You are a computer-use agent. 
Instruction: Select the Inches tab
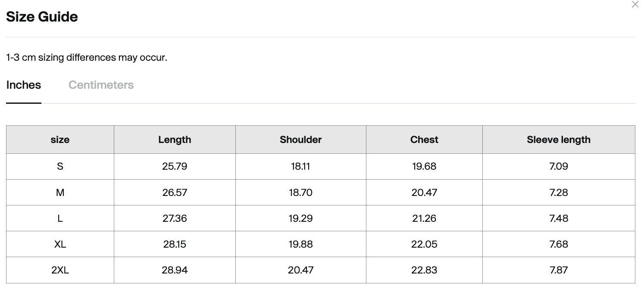pyautogui.click(x=24, y=85)
